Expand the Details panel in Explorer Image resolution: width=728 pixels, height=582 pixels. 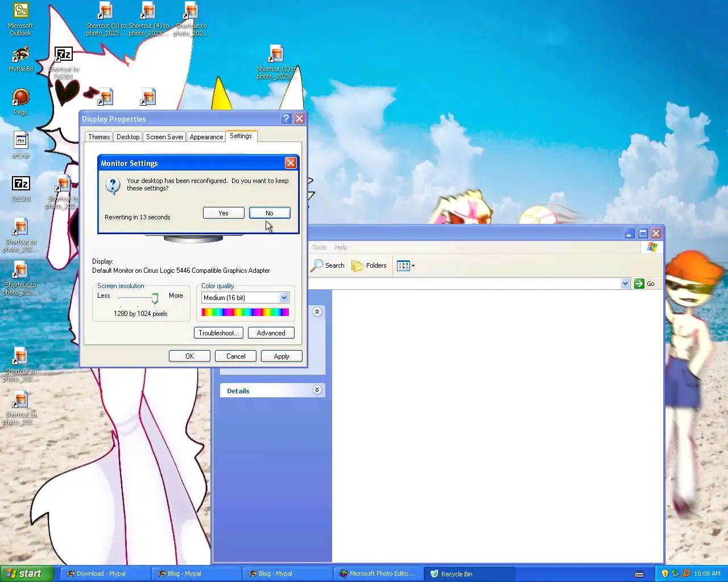coord(317,390)
